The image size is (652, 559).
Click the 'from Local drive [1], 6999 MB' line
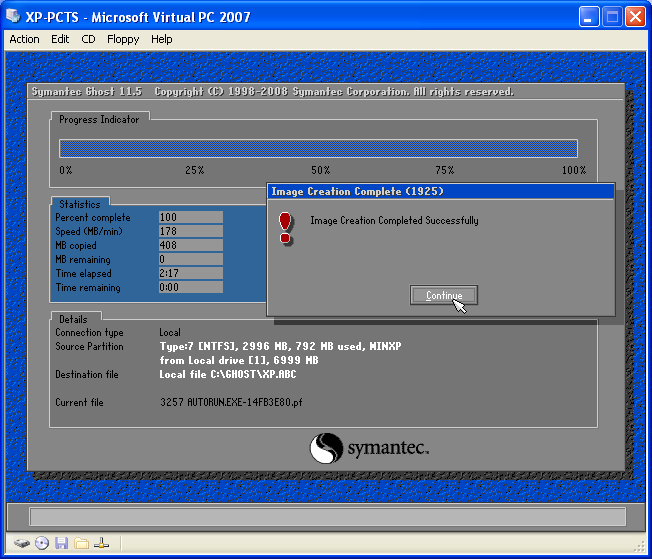coord(239,360)
